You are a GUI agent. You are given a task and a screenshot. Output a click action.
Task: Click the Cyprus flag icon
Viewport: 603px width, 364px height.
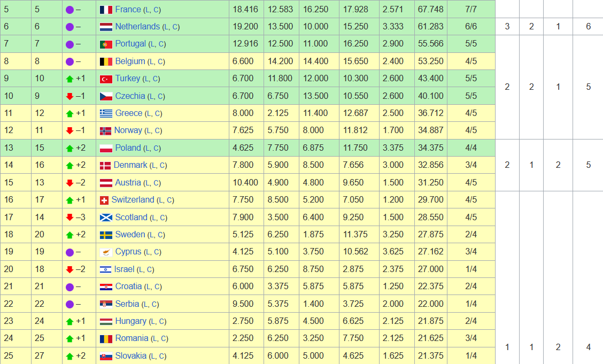tap(106, 252)
